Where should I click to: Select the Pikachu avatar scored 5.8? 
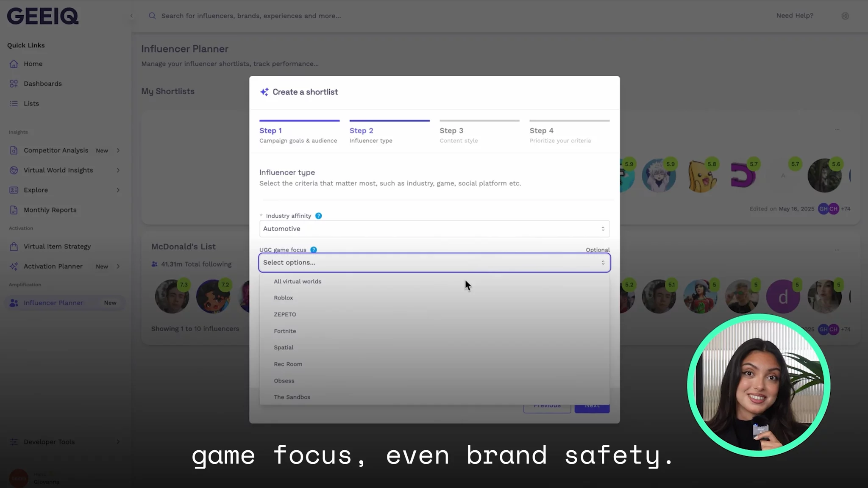pos(702,176)
